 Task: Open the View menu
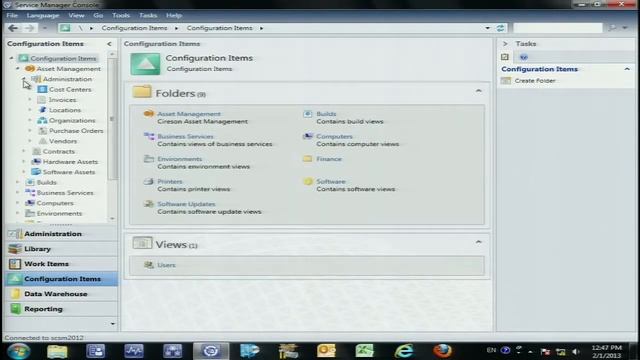(x=76, y=16)
